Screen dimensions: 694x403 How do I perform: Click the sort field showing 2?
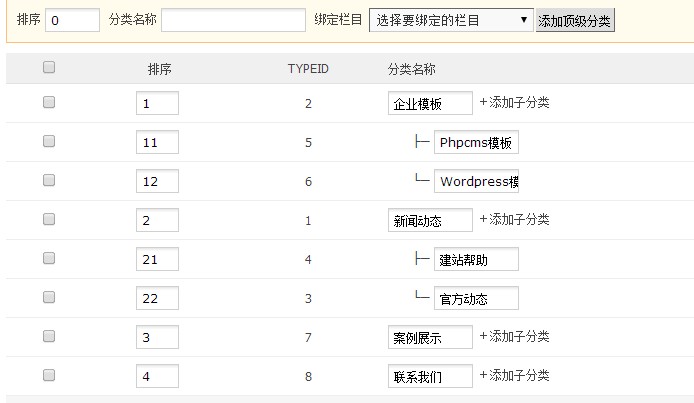point(157,220)
